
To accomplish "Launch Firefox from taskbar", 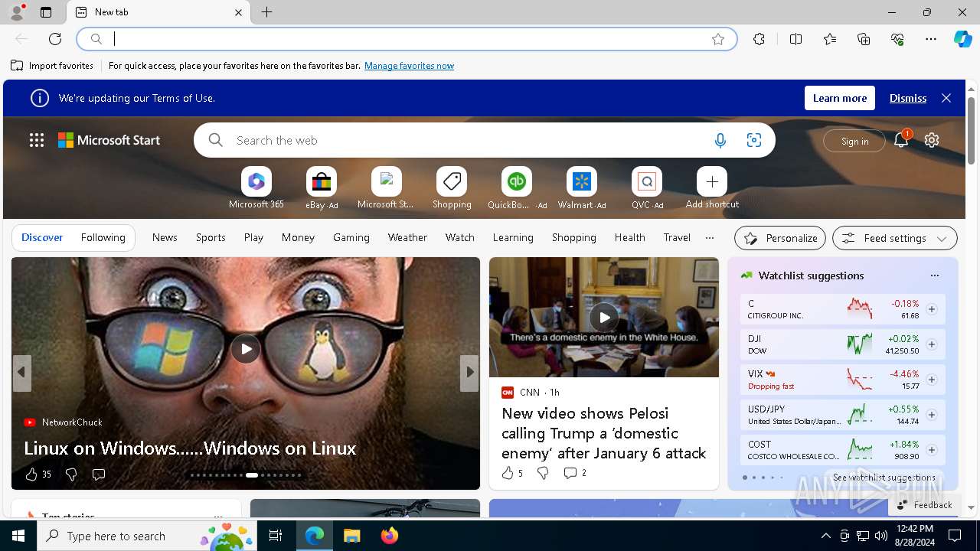I will pyautogui.click(x=390, y=536).
